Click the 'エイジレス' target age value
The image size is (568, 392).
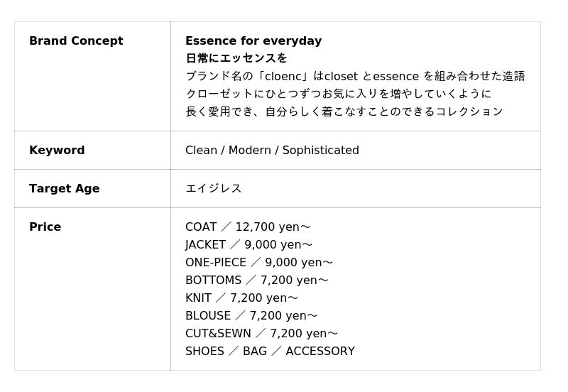[213, 189]
